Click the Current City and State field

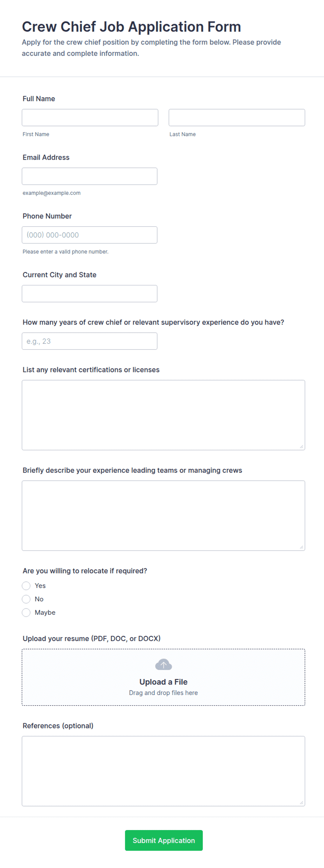coord(90,294)
